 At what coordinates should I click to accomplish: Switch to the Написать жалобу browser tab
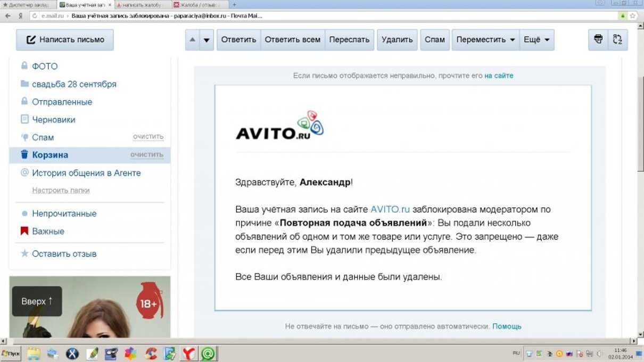141,5
